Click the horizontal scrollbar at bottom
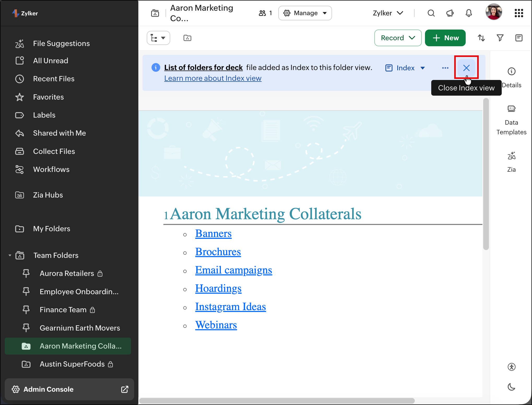This screenshot has height=405, width=532. 277,401
